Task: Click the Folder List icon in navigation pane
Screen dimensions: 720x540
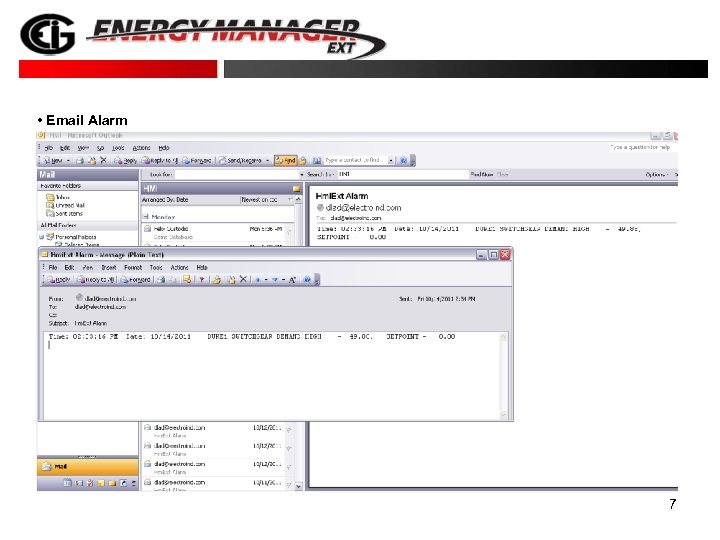Action: click(112, 483)
